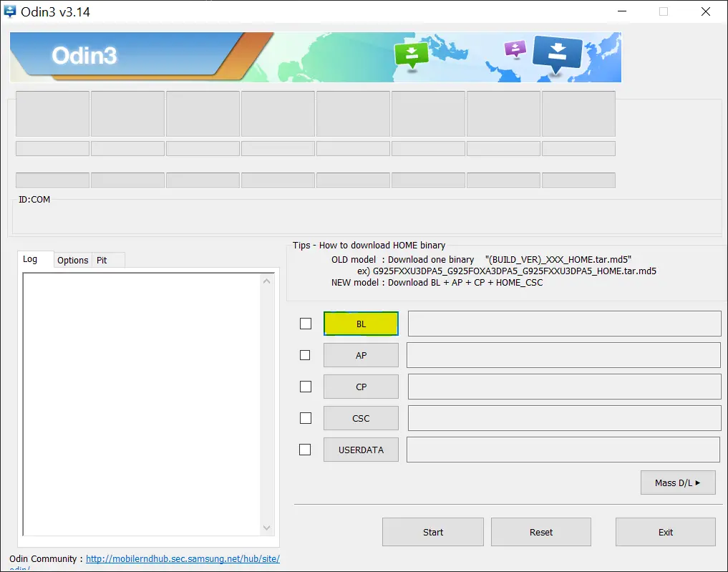Switch to the Log tab
This screenshot has height=572, width=728.
click(x=35, y=259)
